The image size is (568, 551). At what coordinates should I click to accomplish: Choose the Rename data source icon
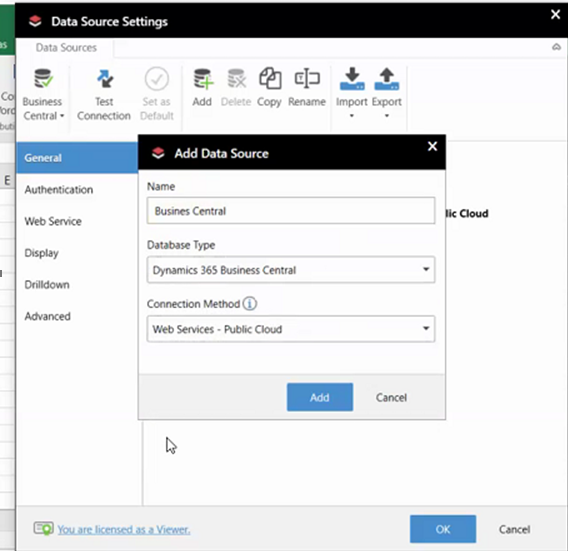tap(307, 78)
